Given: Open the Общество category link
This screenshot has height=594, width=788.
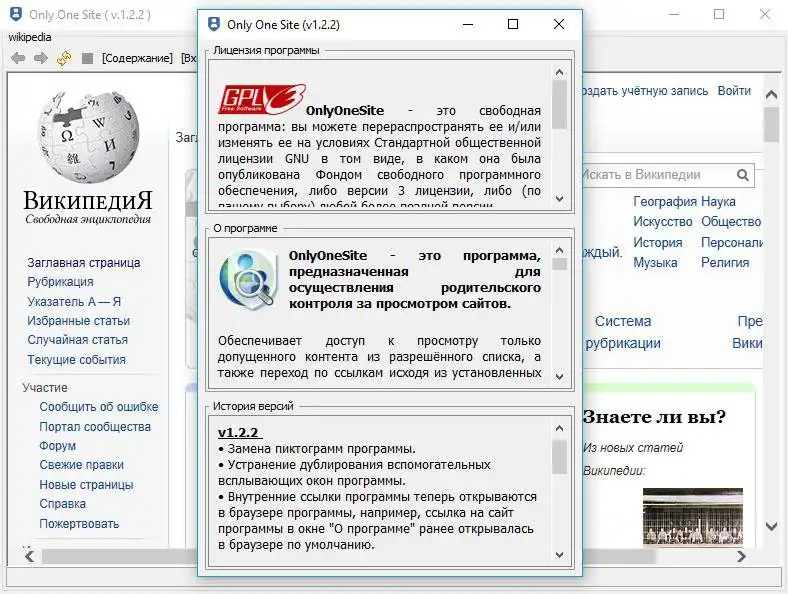Looking at the screenshot, I should tap(731, 222).
